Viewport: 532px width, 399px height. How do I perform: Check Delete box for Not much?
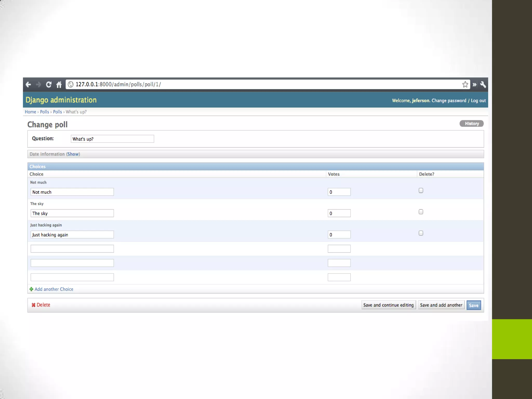[x=421, y=190]
